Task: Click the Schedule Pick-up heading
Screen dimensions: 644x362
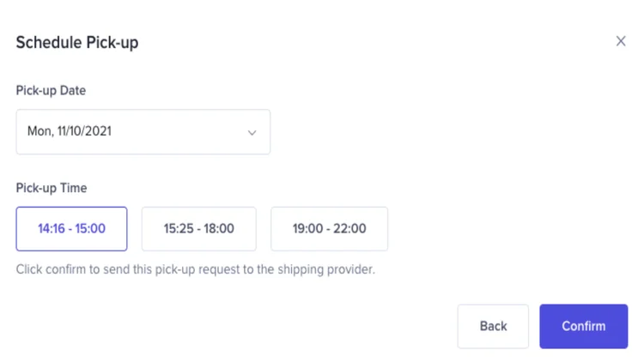Action: (x=77, y=43)
